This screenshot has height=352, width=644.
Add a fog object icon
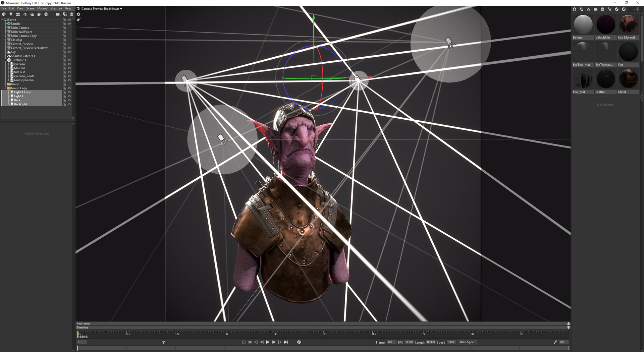[32, 14]
